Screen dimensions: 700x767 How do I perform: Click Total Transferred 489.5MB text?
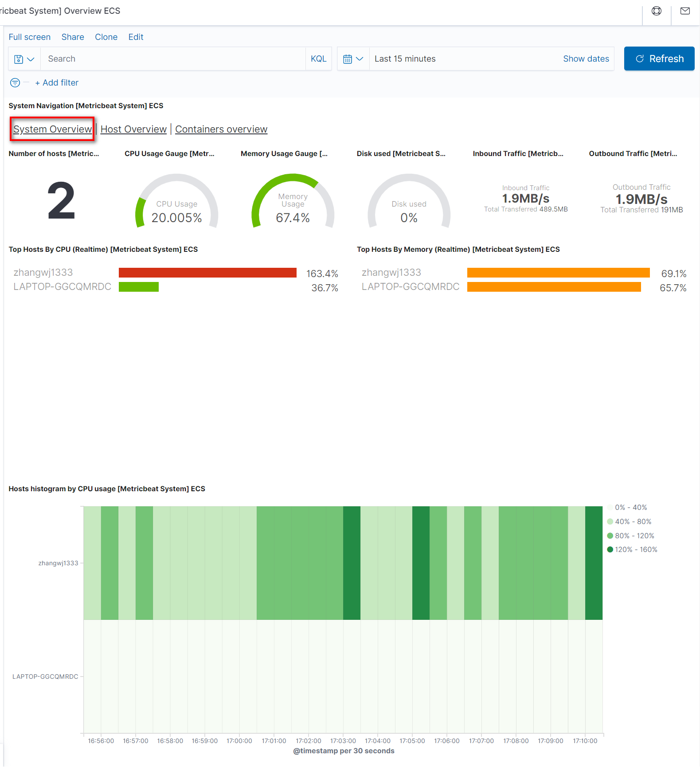pos(526,209)
